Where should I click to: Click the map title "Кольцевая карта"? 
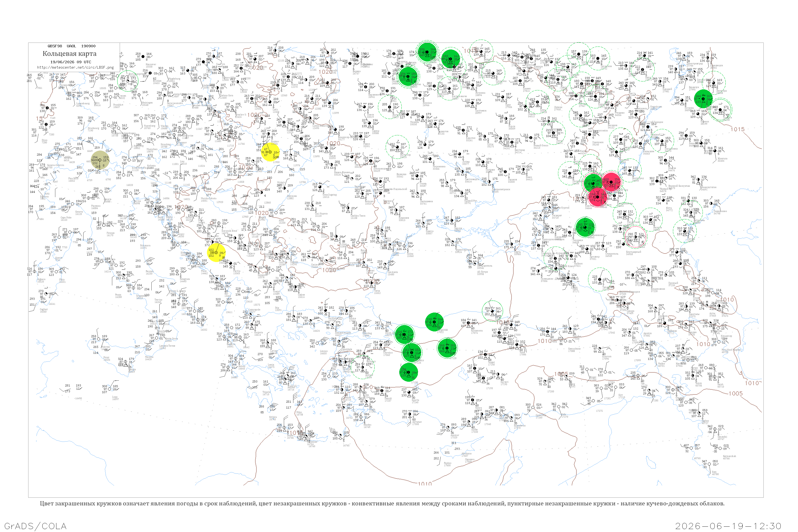coord(69,54)
